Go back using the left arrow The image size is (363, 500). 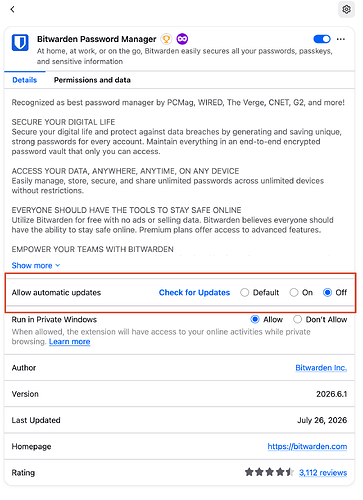(x=12, y=9)
